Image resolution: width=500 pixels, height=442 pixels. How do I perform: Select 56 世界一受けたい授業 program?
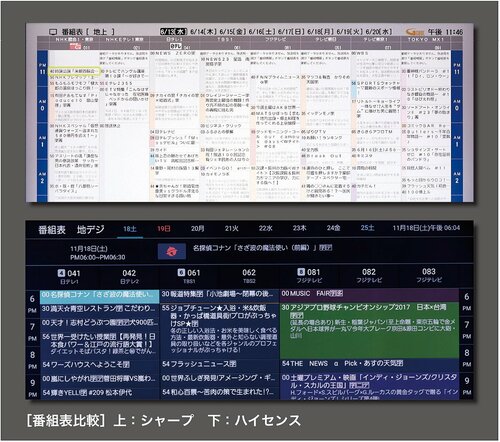tap(99, 344)
